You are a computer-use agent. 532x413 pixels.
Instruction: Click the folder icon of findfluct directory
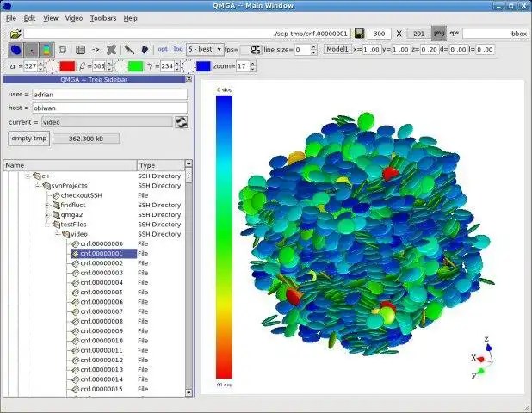tap(56, 205)
